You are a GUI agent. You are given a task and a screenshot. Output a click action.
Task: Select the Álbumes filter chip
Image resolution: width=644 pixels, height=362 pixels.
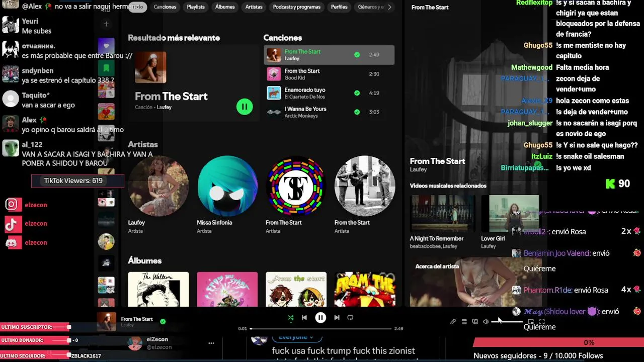coord(225,7)
